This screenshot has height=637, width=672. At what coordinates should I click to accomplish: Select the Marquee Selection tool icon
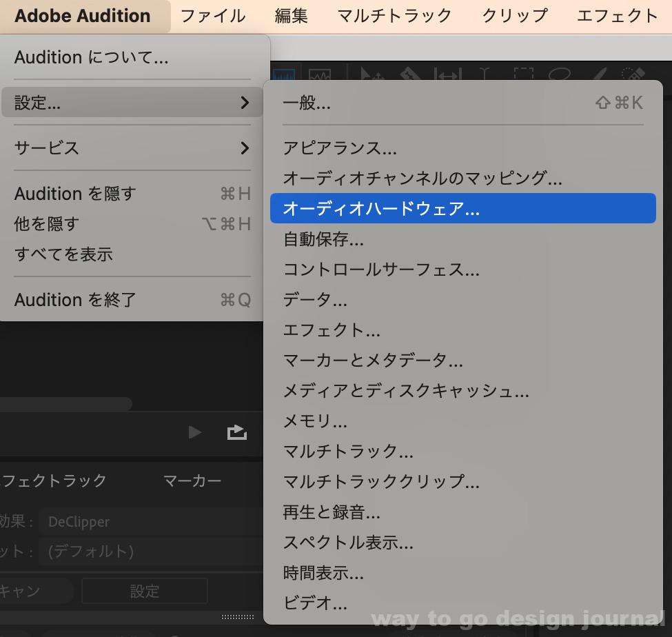click(524, 74)
